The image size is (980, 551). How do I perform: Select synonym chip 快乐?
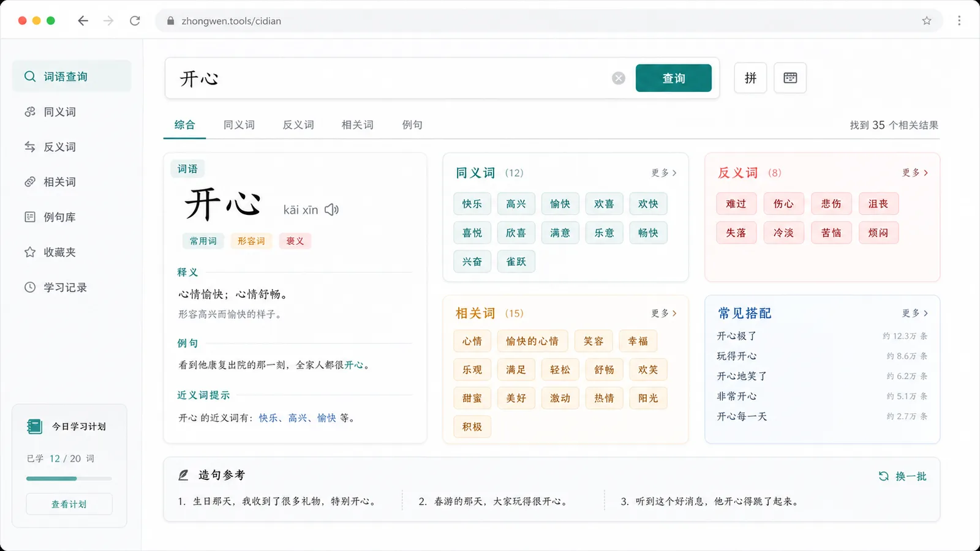(x=472, y=204)
